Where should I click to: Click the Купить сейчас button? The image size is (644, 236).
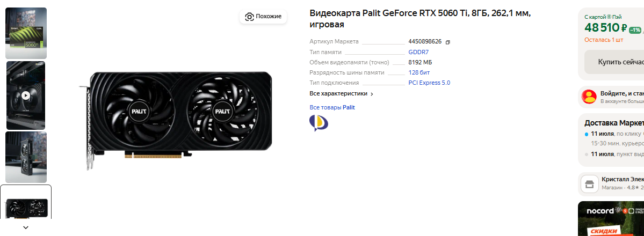(614, 62)
